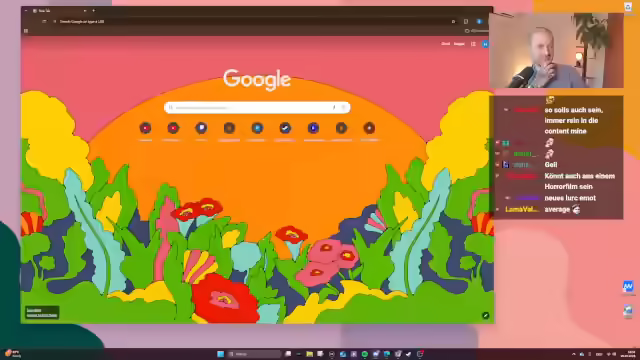Open the Google apps grid
This screenshot has width=640, height=360.
(473, 44)
